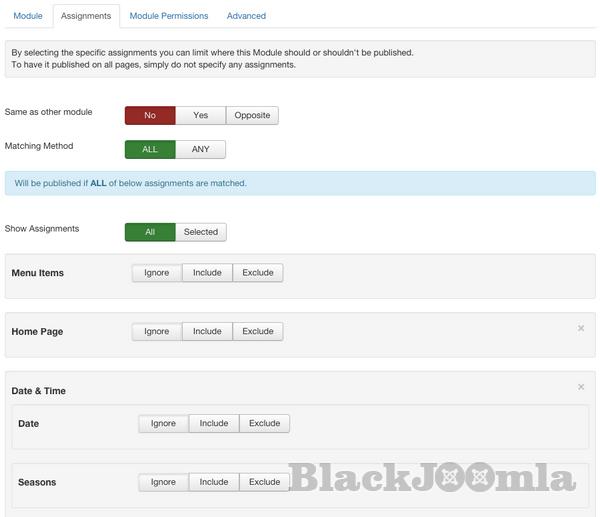Ignore the Date assignment

163,423
